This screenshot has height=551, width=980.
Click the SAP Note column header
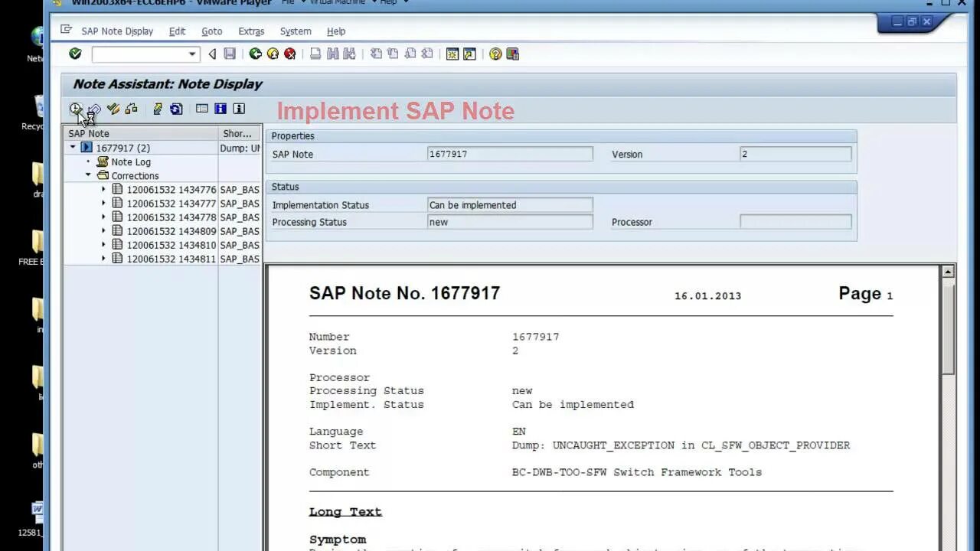click(142, 133)
